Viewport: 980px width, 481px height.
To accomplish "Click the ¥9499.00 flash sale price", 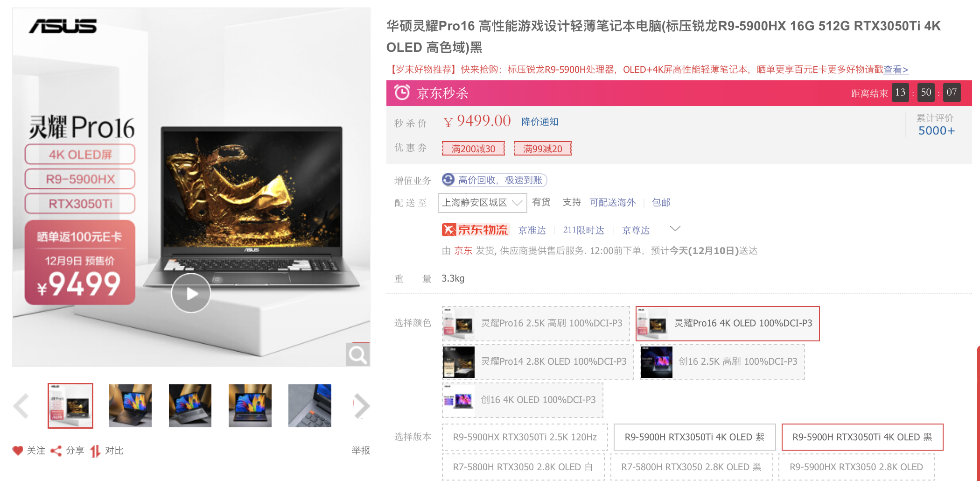I will (x=477, y=121).
